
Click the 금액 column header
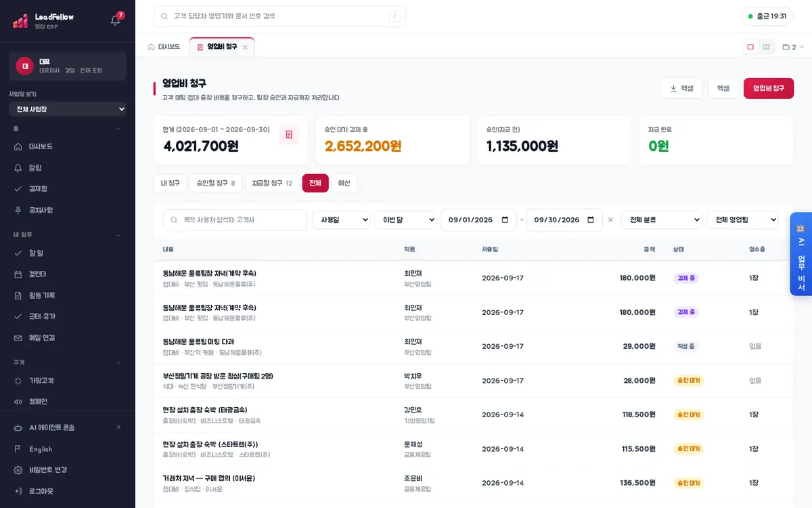click(649, 249)
